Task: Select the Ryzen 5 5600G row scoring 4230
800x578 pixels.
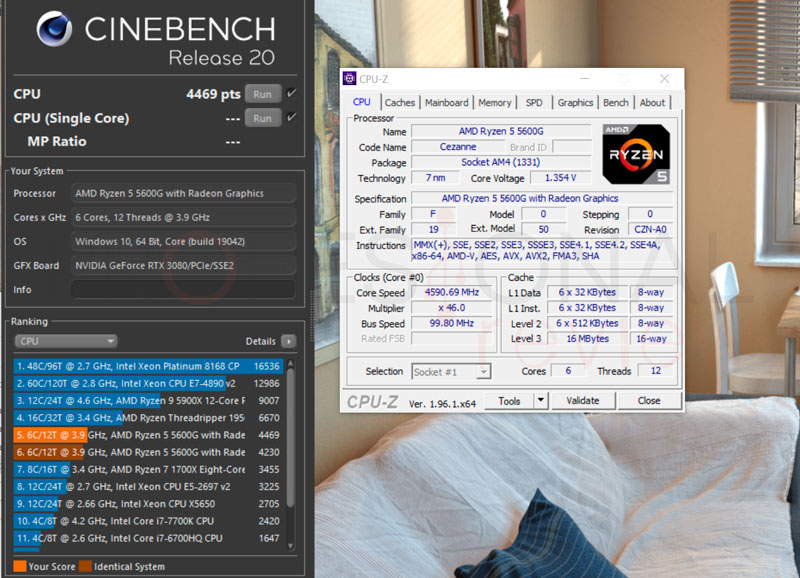Action: coord(148,452)
